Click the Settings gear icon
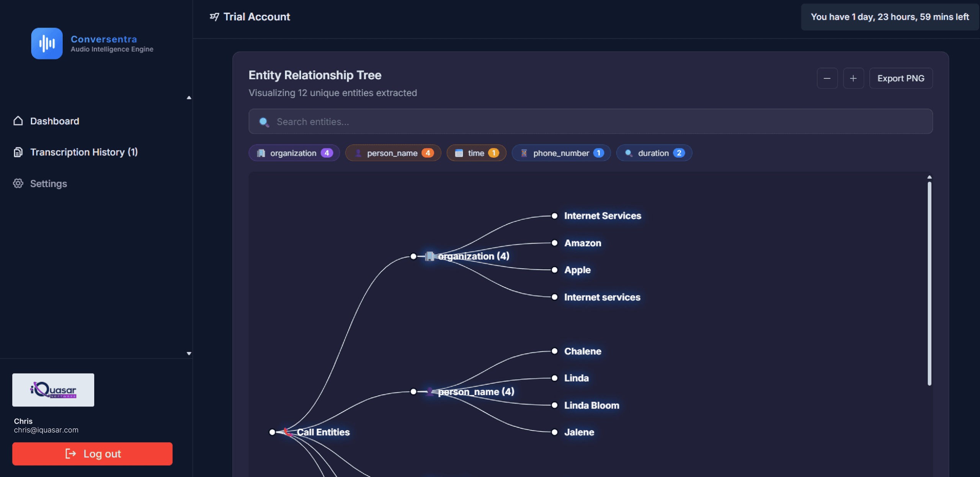The image size is (980, 477). point(18,183)
